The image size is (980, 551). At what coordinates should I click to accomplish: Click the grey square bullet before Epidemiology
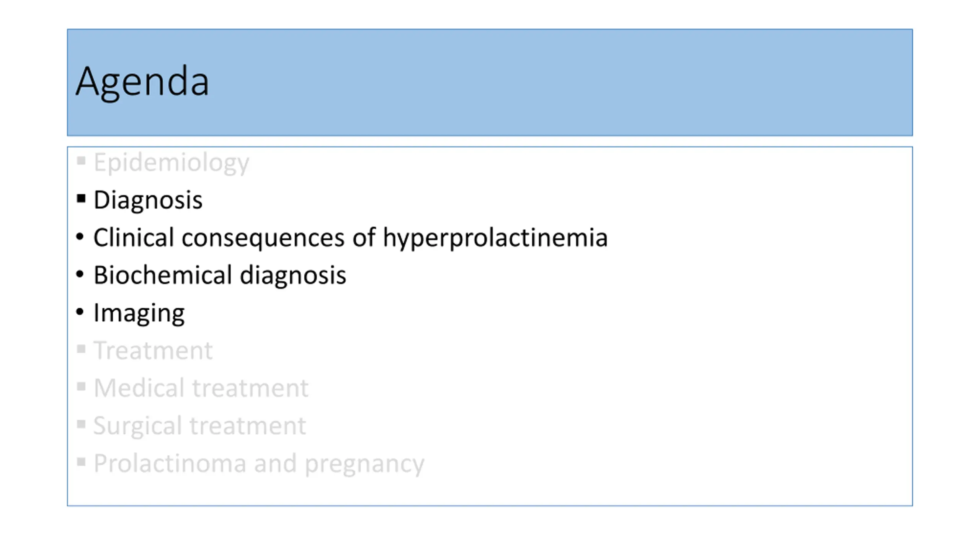[81, 161]
